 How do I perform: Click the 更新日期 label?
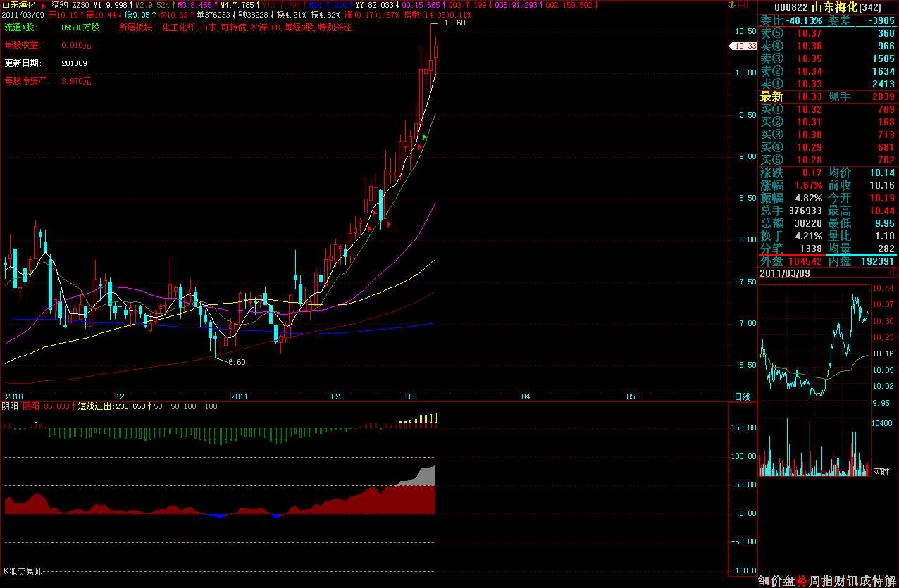(x=23, y=63)
